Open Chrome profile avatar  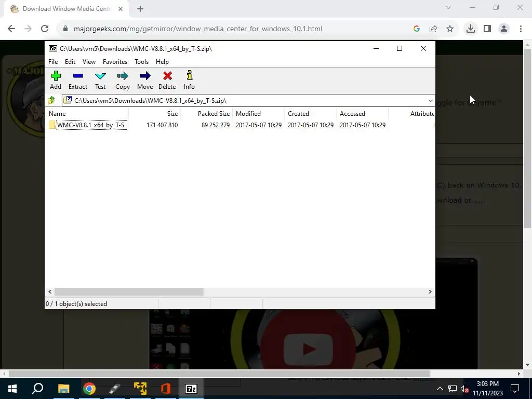click(x=504, y=29)
